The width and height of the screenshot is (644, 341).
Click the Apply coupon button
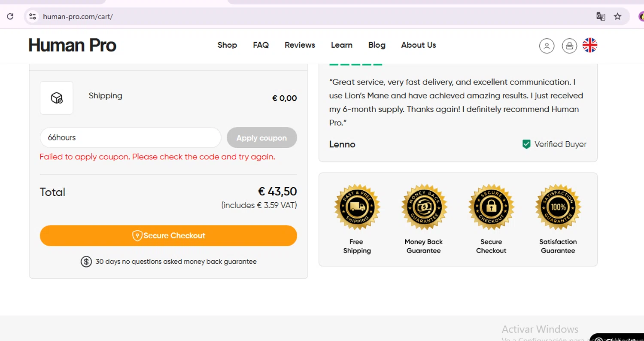coord(261,138)
